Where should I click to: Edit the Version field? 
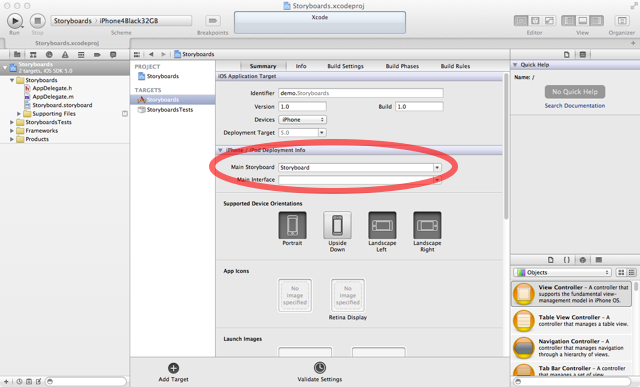point(302,107)
